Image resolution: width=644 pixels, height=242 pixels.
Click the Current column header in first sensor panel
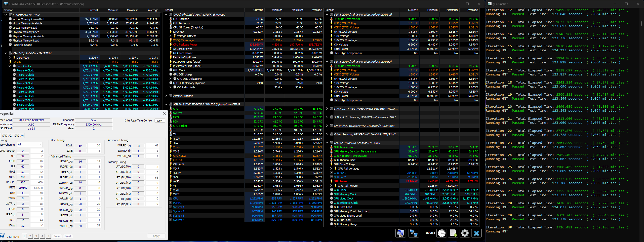click(90, 10)
